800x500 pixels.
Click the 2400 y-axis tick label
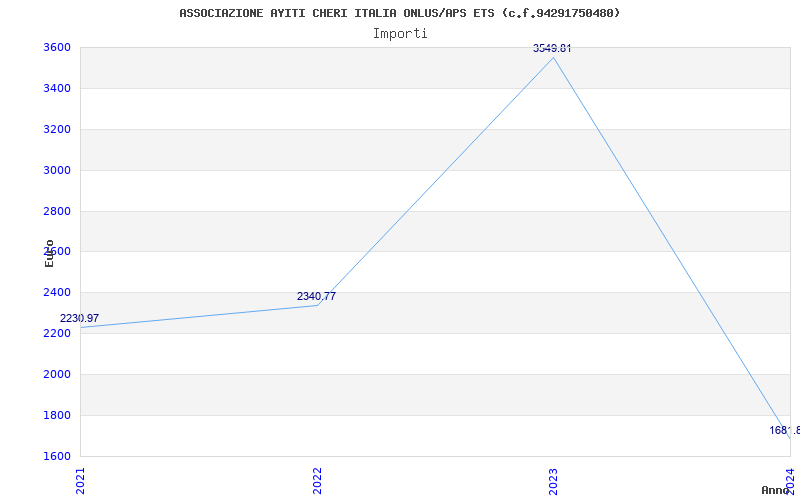(57, 292)
